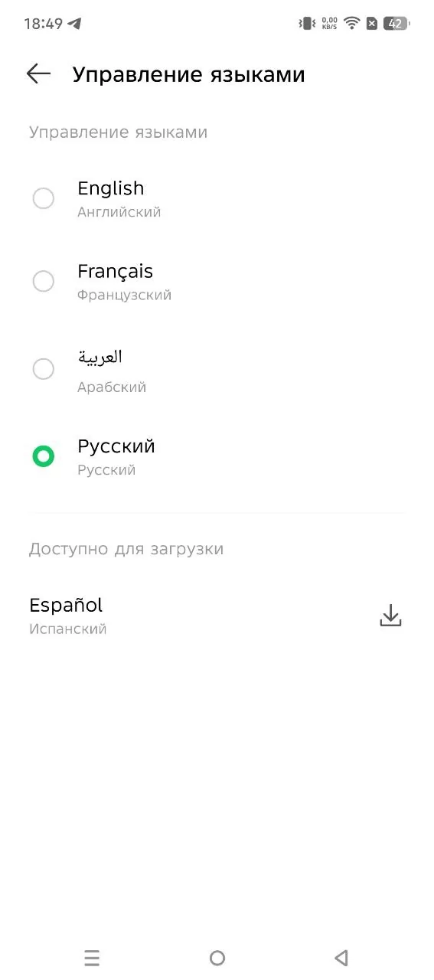Image resolution: width=434 pixels, height=980 pixels.
Task: Select the English radio button
Action: [44, 198]
